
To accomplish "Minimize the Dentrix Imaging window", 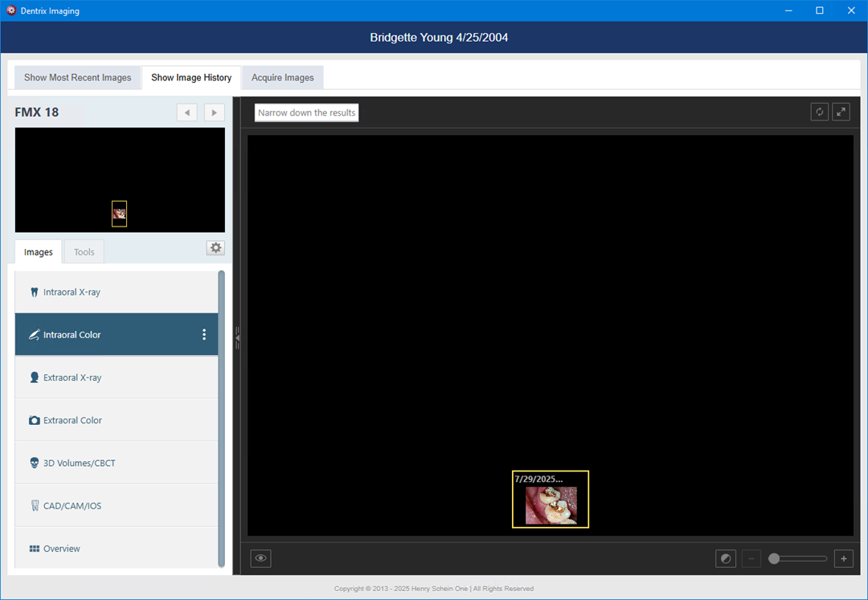I will (x=788, y=10).
